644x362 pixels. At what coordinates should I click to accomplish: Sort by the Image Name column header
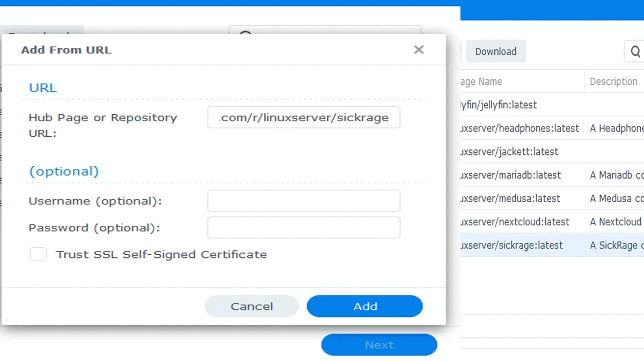[x=483, y=82]
